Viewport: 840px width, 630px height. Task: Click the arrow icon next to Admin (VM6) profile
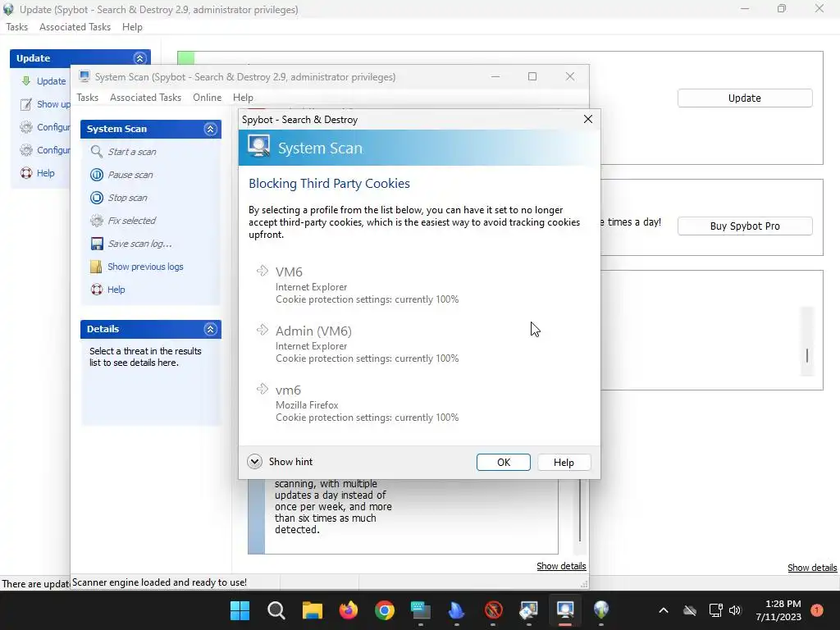[x=262, y=330]
